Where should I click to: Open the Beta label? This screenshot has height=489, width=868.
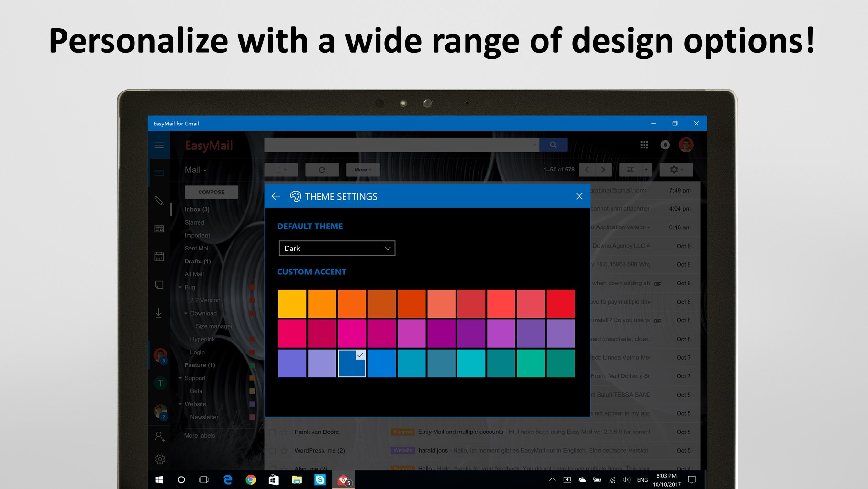click(196, 391)
